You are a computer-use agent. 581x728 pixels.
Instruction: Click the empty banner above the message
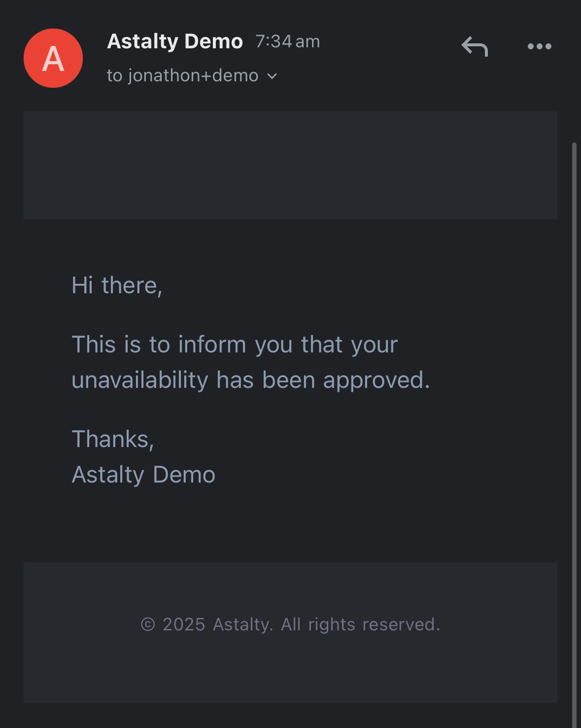(x=290, y=165)
